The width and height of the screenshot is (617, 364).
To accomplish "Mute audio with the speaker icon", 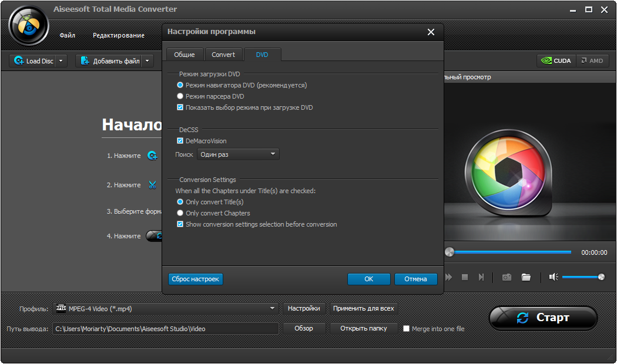I will [x=553, y=277].
